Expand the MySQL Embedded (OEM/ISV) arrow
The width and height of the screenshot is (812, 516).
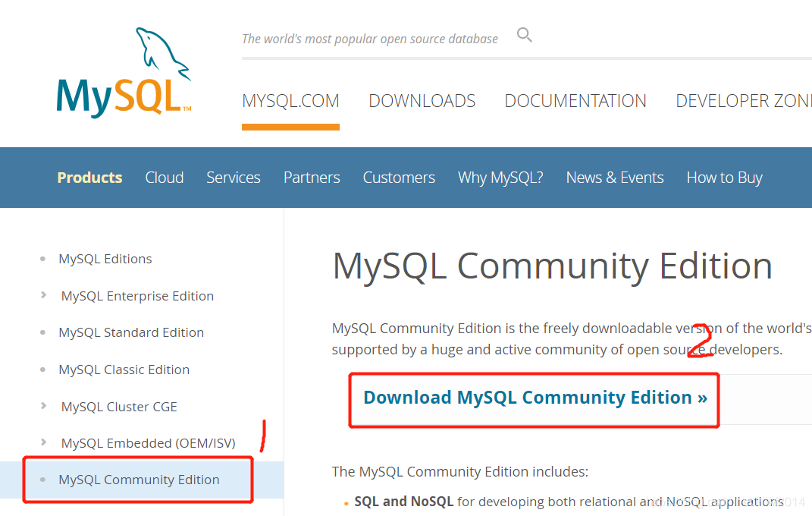(43, 442)
